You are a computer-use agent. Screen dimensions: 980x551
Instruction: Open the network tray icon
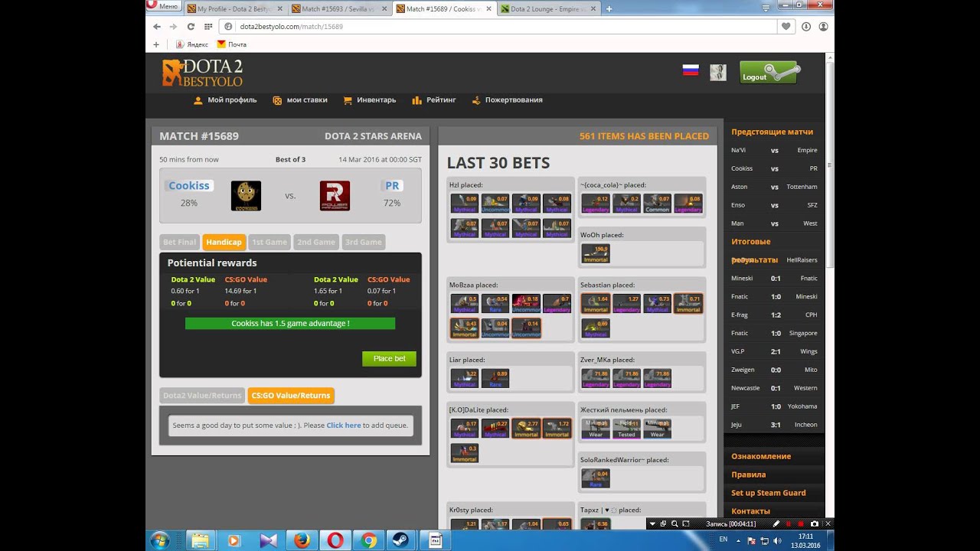coord(765,541)
